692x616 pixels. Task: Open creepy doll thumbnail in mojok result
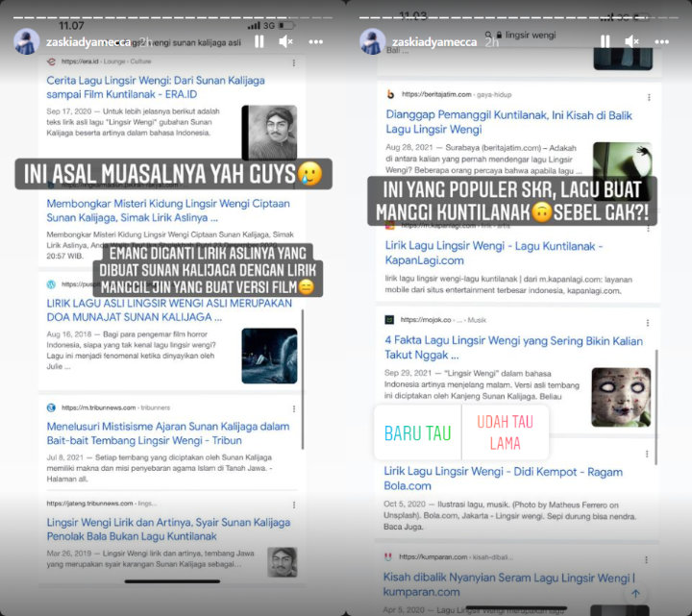621,397
